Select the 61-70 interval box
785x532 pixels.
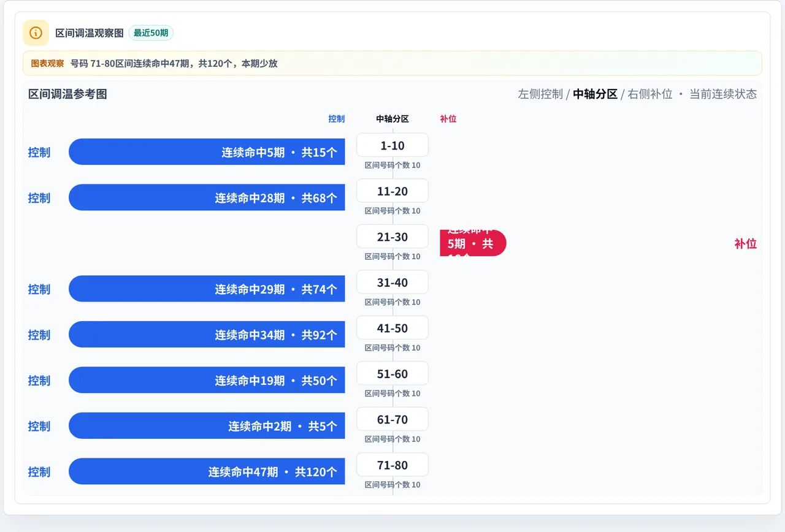coord(392,419)
